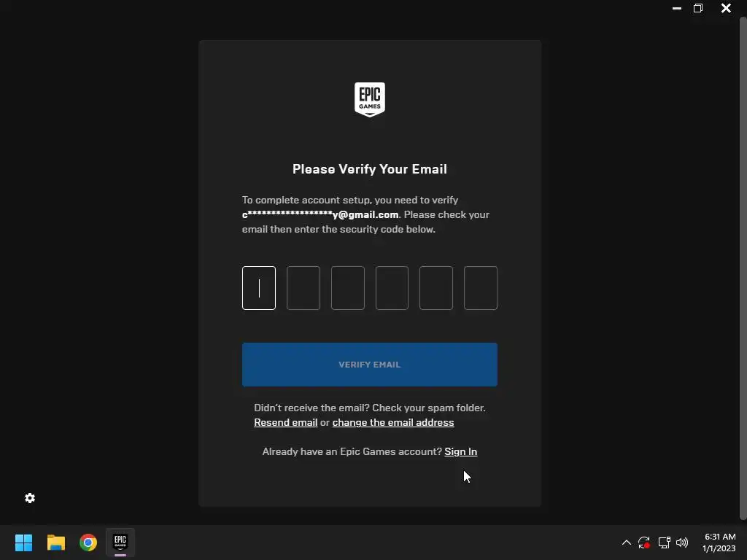Click the Resend email link
747x560 pixels.
point(286,423)
